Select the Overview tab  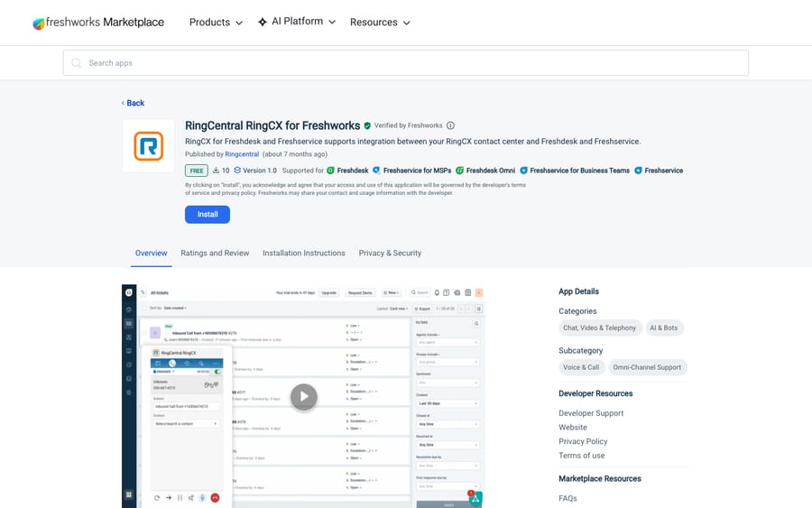152,254
